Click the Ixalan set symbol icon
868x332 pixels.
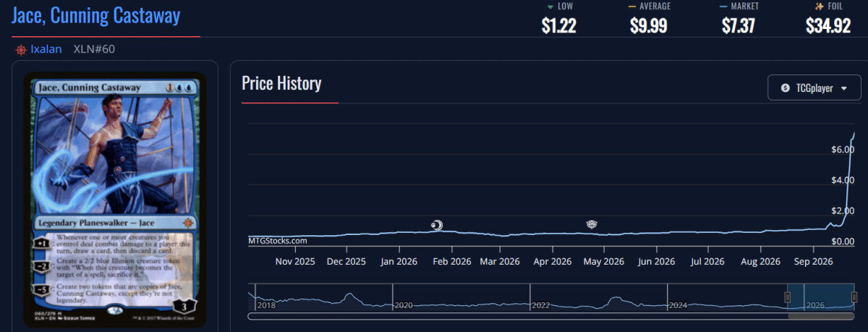click(x=20, y=50)
